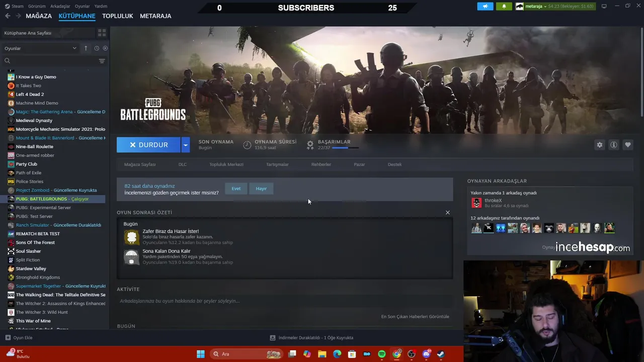Select The Witcher 3: Wild Hunt
Viewport: 644px width, 362px height.
42,312
